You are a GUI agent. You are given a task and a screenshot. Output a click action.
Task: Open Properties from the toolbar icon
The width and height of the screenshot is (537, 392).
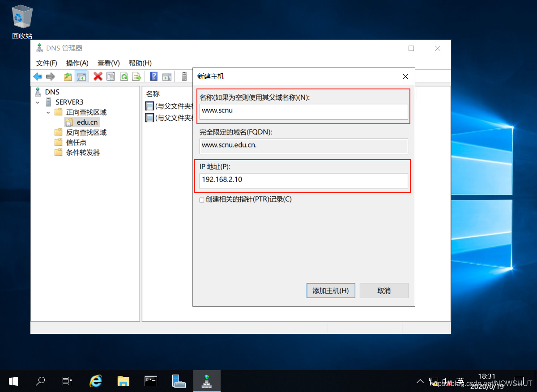tap(111, 76)
